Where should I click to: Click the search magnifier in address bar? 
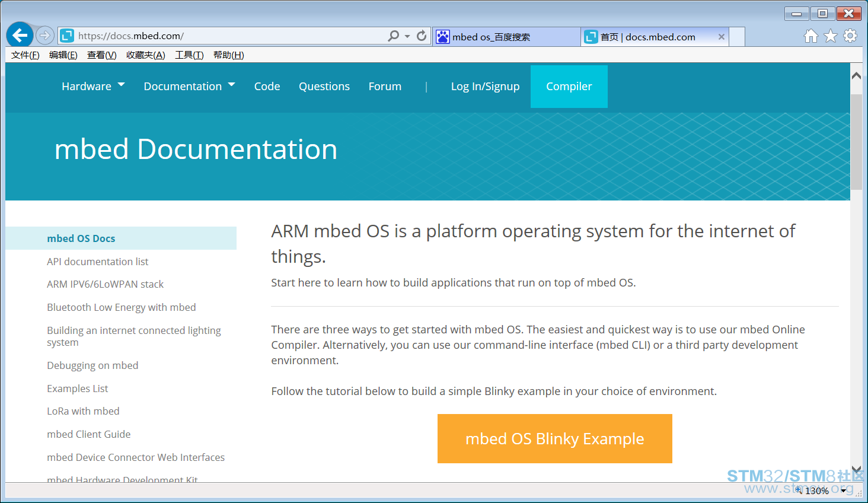click(393, 36)
